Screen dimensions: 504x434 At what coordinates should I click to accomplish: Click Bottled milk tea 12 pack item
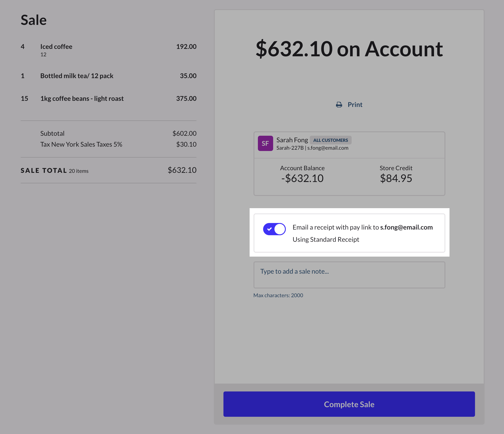pyautogui.click(x=77, y=76)
